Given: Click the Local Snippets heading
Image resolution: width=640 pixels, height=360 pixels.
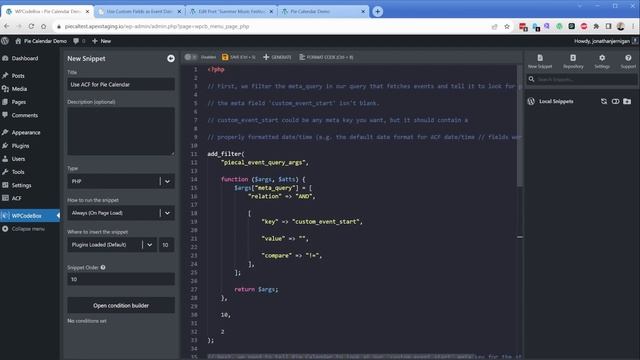Looking at the screenshot, I should tap(556, 101).
